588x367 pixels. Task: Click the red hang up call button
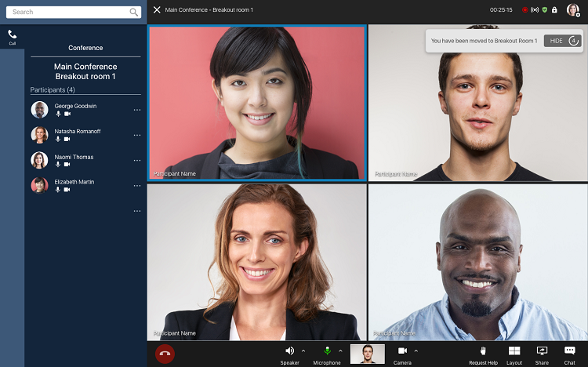pos(165,354)
